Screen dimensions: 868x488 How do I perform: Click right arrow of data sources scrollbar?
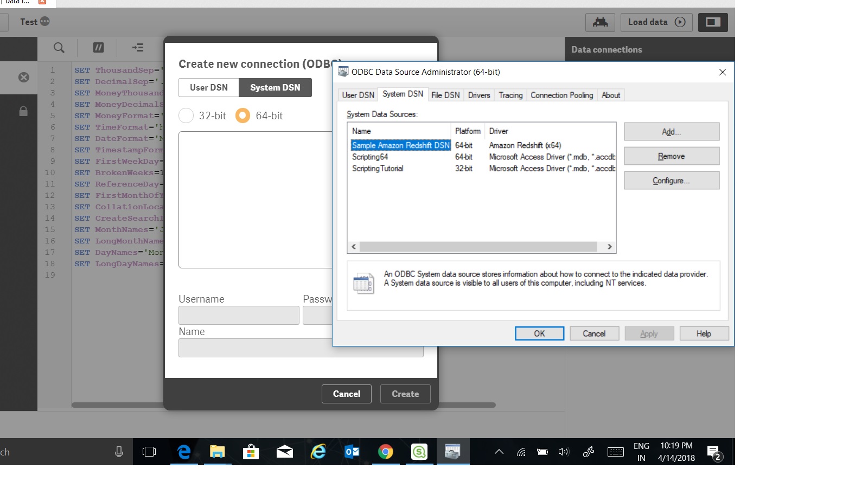[610, 247]
